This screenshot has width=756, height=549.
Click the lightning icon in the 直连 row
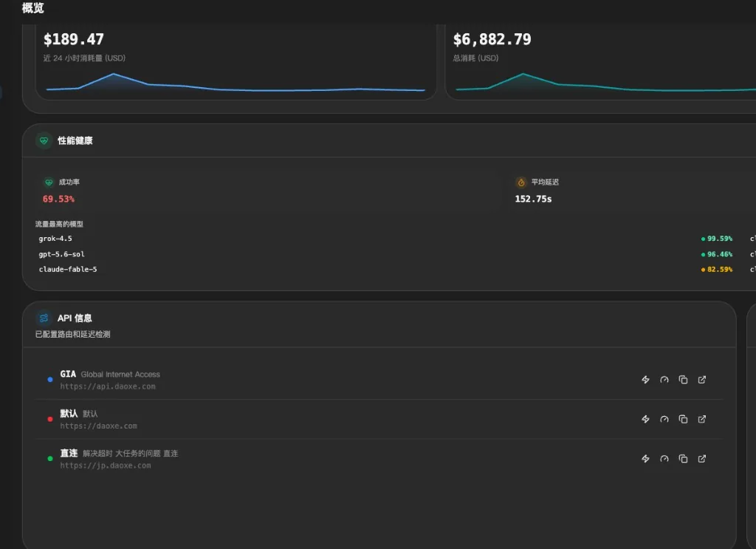645,459
